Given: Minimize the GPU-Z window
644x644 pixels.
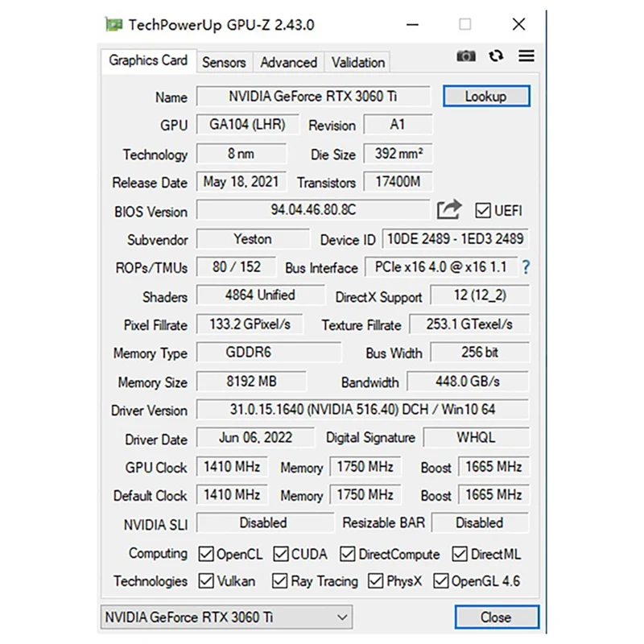Looking at the screenshot, I should click(x=412, y=25).
